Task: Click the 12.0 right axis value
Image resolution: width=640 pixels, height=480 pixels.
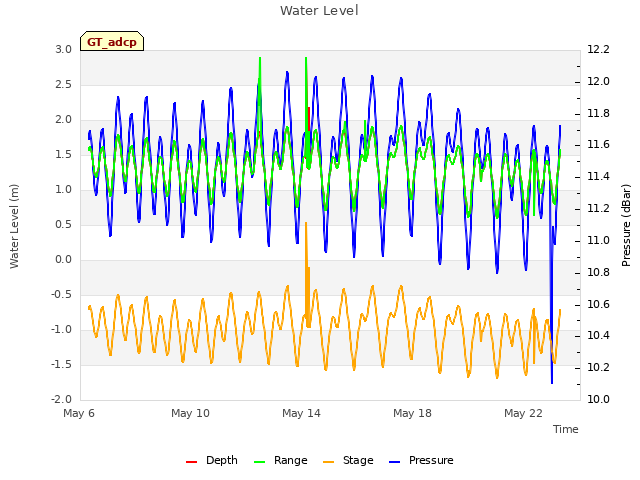Action: tap(598, 81)
